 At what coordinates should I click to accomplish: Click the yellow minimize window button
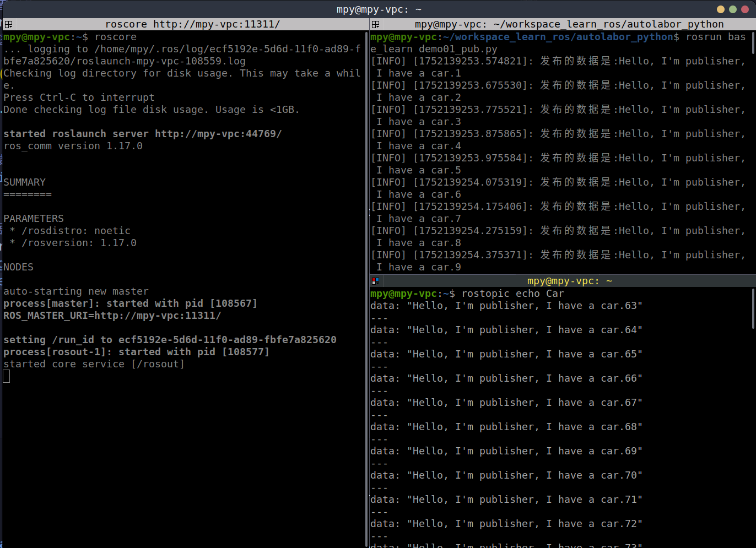pyautogui.click(x=721, y=9)
